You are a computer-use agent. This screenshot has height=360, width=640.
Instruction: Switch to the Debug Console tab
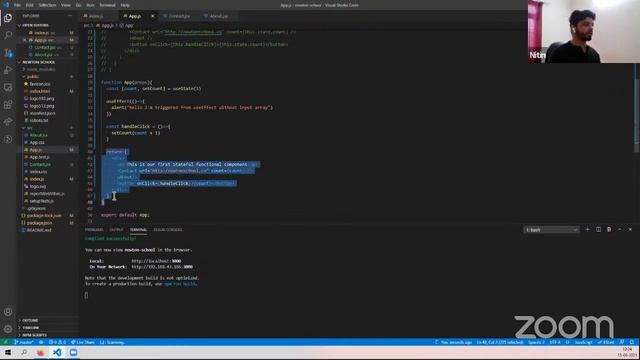point(168,230)
